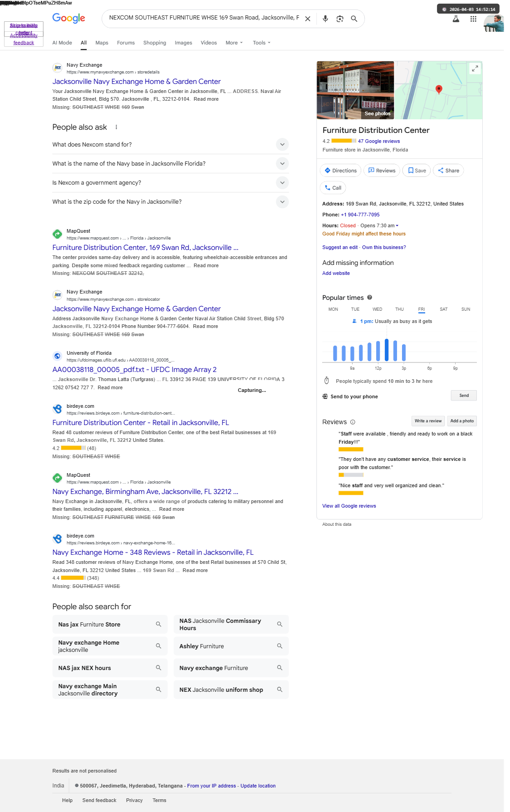Click Own this business? link
This screenshot has height=812, width=510.
(x=384, y=247)
